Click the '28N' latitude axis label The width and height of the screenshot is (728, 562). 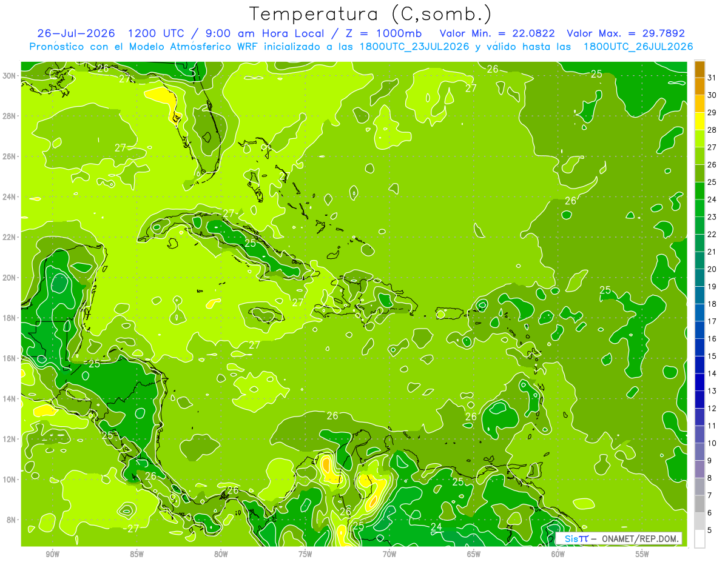[x=10, y=116]
